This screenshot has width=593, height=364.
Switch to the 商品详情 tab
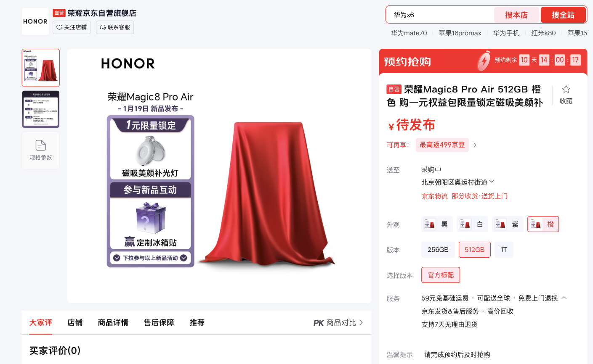point(113,323)
